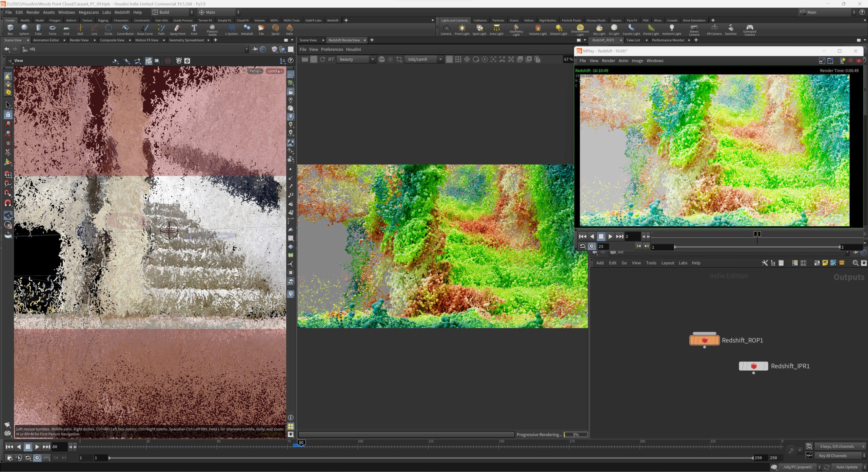Toggle timeline audio speaker button
This screenshot has width=868, height=472.
pyautogui.click(x=19, y=458)
